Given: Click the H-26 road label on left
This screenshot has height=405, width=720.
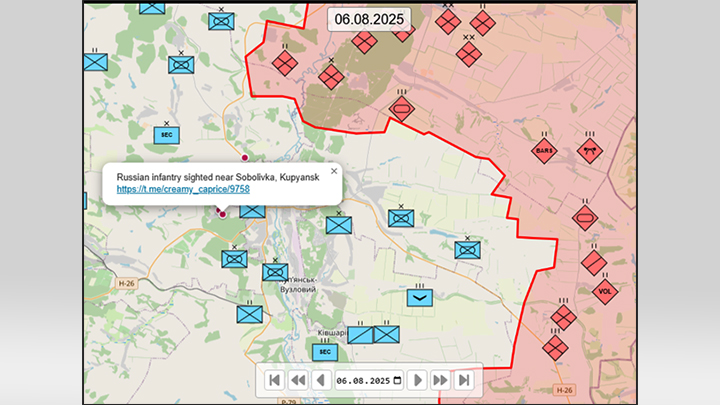Looking at the screenshot, I should [127, 283].
